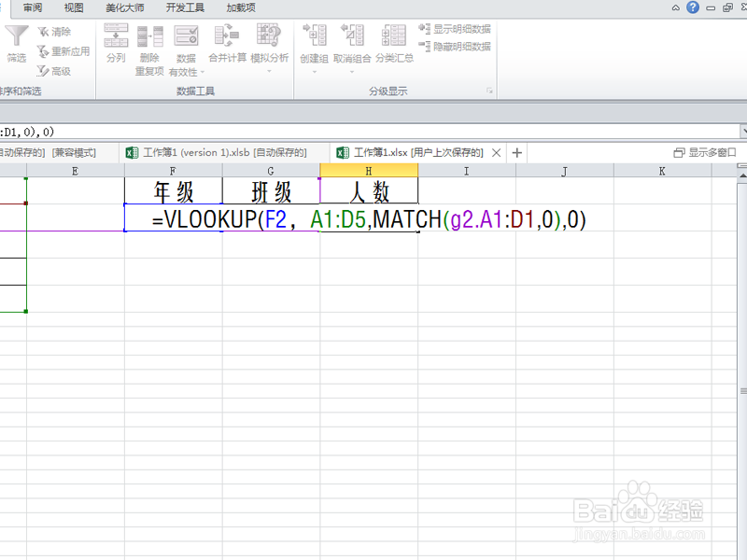The image size is (747, 560).
Task: Open Advanced filter options
Action: [x=54, y=72]
